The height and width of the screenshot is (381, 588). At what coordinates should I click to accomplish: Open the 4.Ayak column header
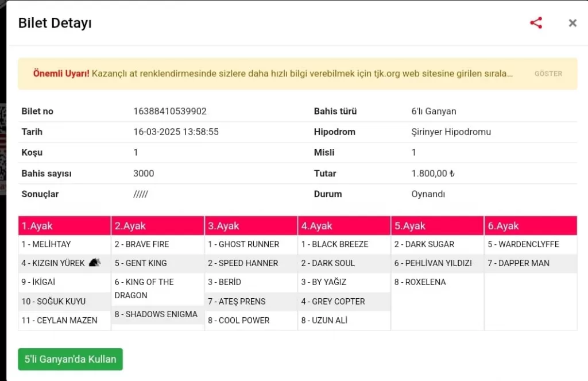click(344, 226)
